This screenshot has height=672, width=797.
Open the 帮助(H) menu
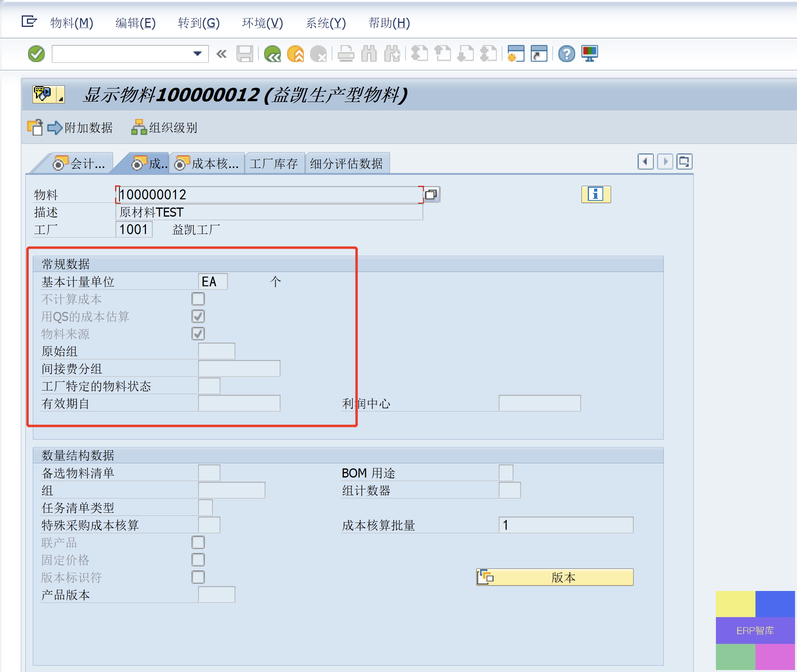click(x=389, y=23)
